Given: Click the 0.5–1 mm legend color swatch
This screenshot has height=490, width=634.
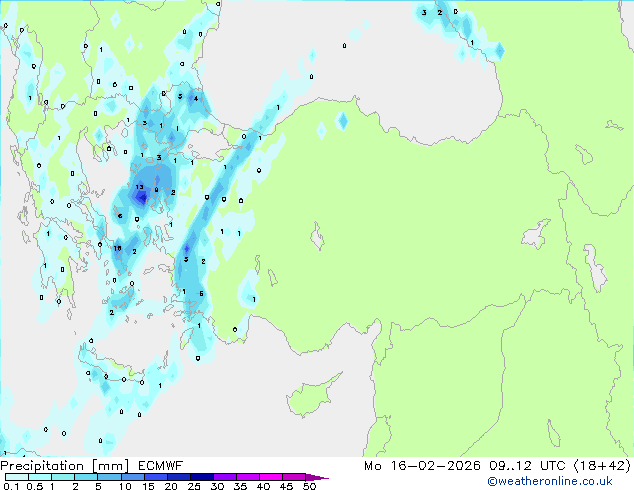Looking at the screenshot, I should click(40, 477).
